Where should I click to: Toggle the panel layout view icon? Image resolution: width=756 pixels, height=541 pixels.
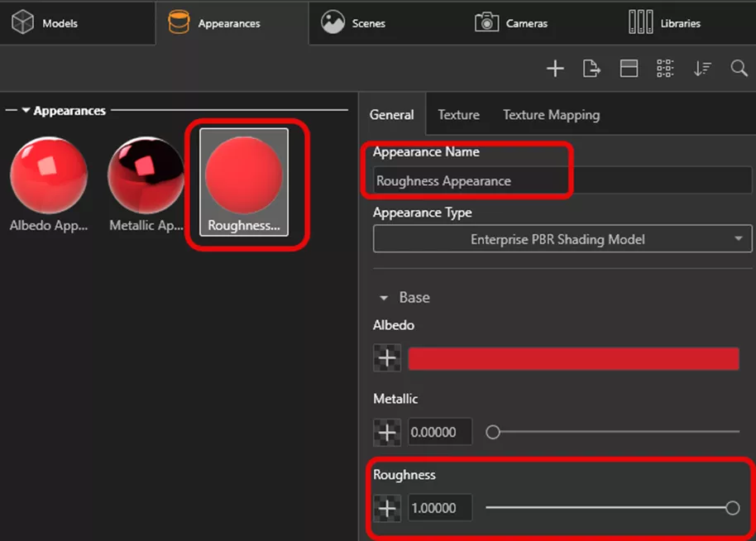[x=629, y=69]
